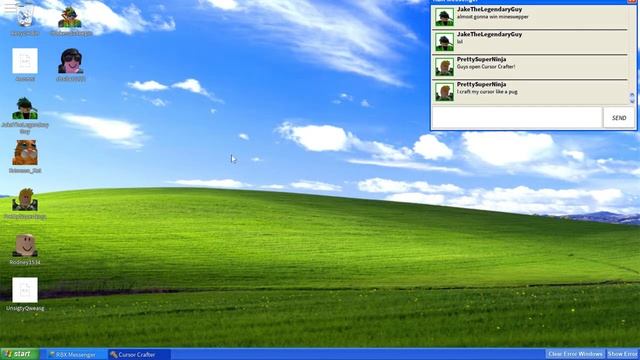The width and height of the screenshot is (640, 360).
Task: Open the sunglasses avatar desktop icon
Action: 71,61
